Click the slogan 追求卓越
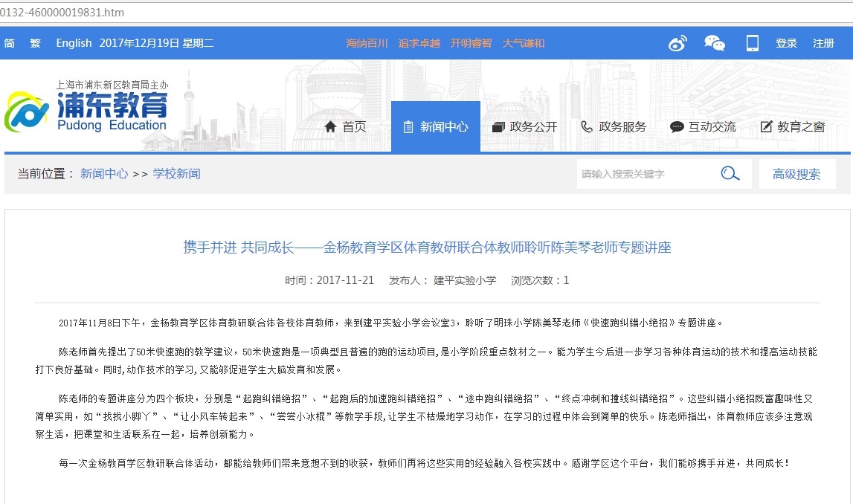853x504 pixels. pyautogui.click(x=419, y=43)
